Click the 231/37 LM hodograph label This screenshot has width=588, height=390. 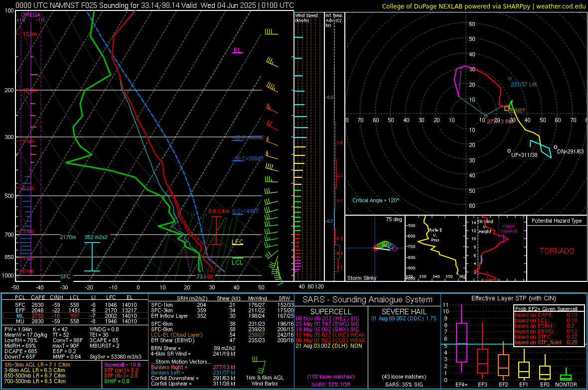(524, 84)
